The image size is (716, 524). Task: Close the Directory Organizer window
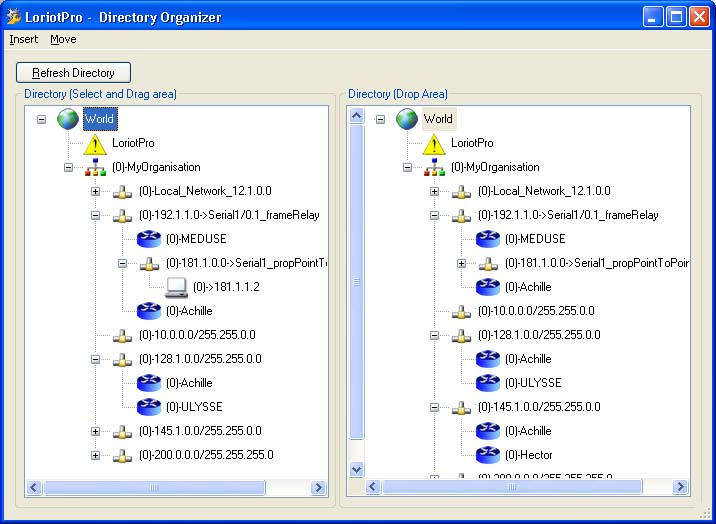[700, 17]
